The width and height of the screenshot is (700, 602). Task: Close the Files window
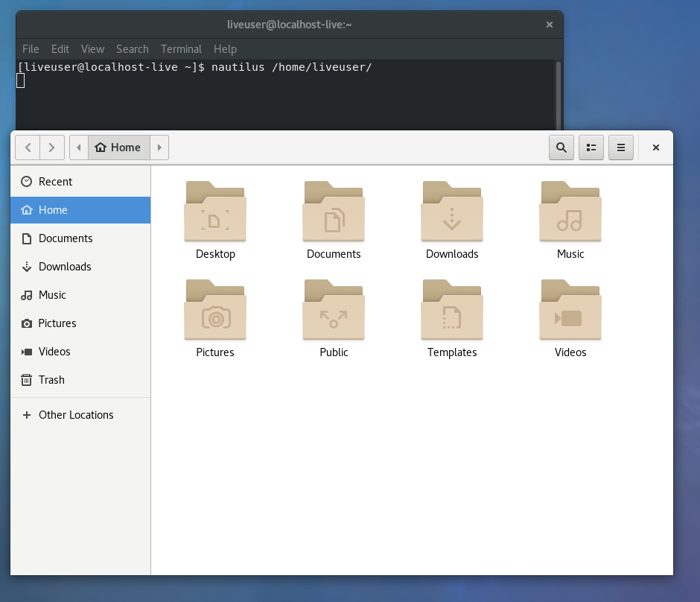656,148
